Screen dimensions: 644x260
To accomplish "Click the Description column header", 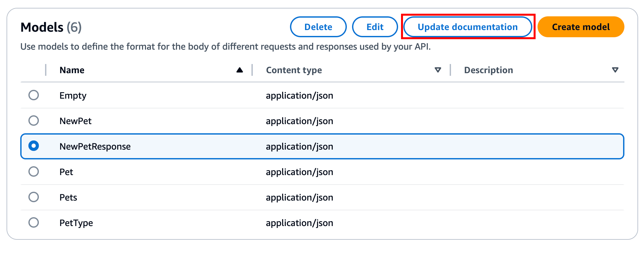I will tap(488, 70).
